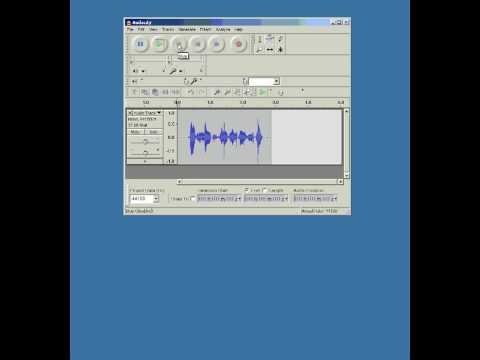Pause playback with the Pause button
Screen dimensions: 480x360
140,44
